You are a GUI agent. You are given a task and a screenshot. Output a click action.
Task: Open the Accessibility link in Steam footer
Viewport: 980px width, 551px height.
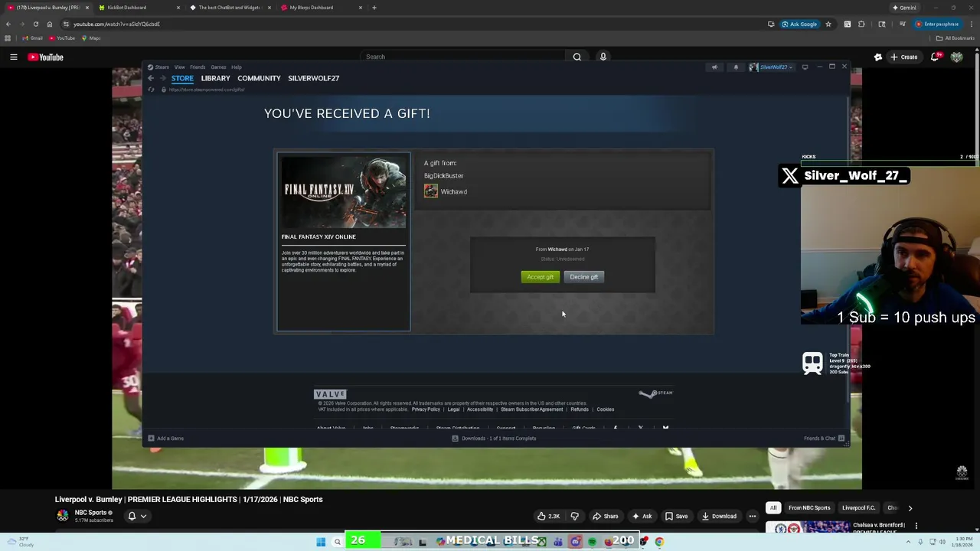[x=480, y=409]
